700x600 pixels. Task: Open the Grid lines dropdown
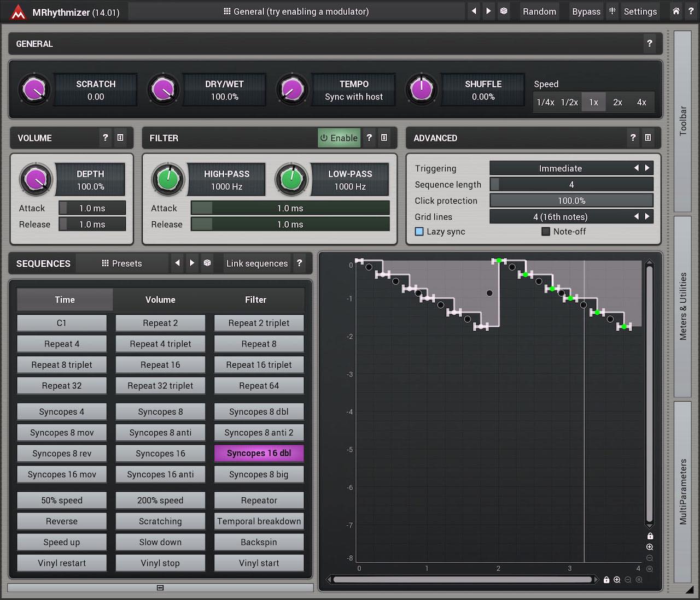point(561,217)
